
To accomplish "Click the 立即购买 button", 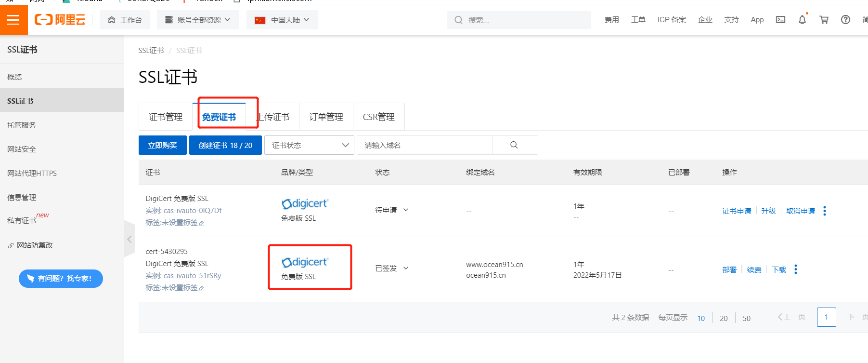I will click(163, 145).
